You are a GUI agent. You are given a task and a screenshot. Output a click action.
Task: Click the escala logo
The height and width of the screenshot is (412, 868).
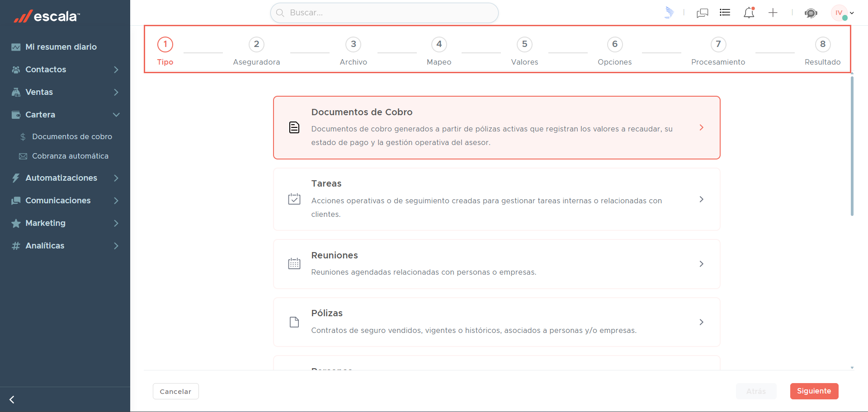click(x=47, y=16)
